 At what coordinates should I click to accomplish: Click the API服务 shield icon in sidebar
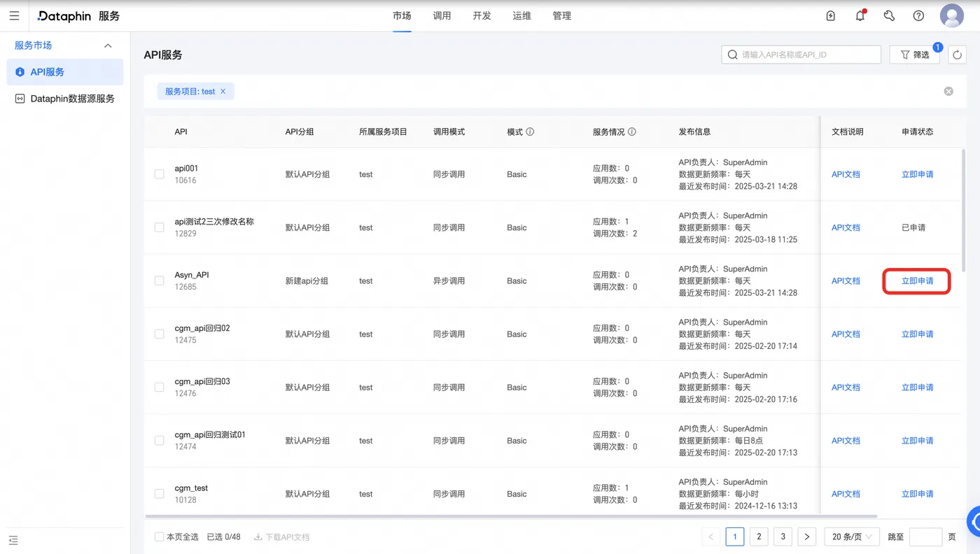click(20, 72)
